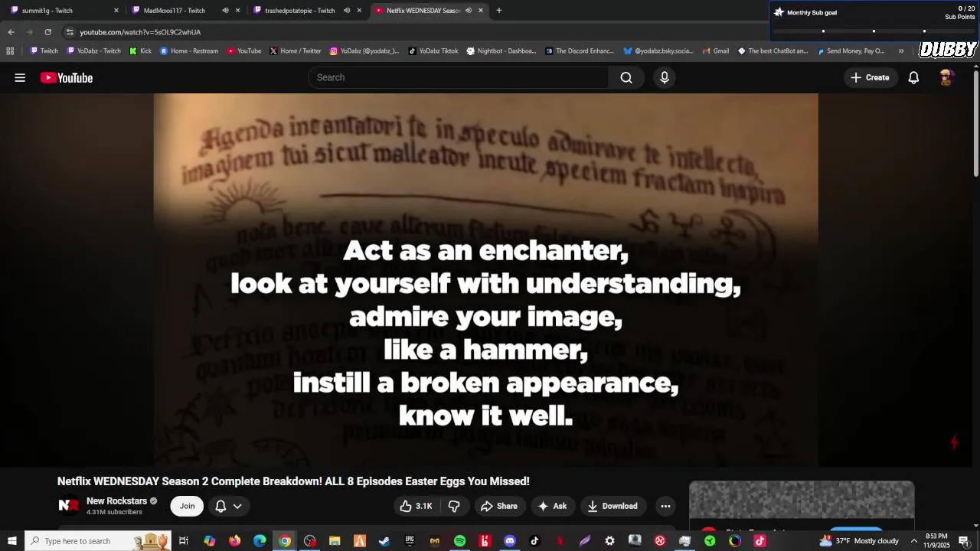Open New Rockstars channel name link

point(116,501)
